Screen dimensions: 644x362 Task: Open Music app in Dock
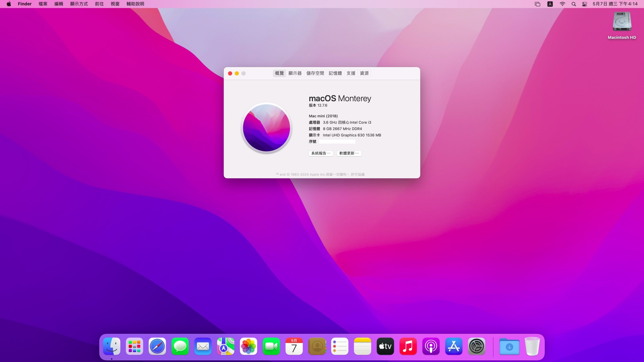pos(408,346)
